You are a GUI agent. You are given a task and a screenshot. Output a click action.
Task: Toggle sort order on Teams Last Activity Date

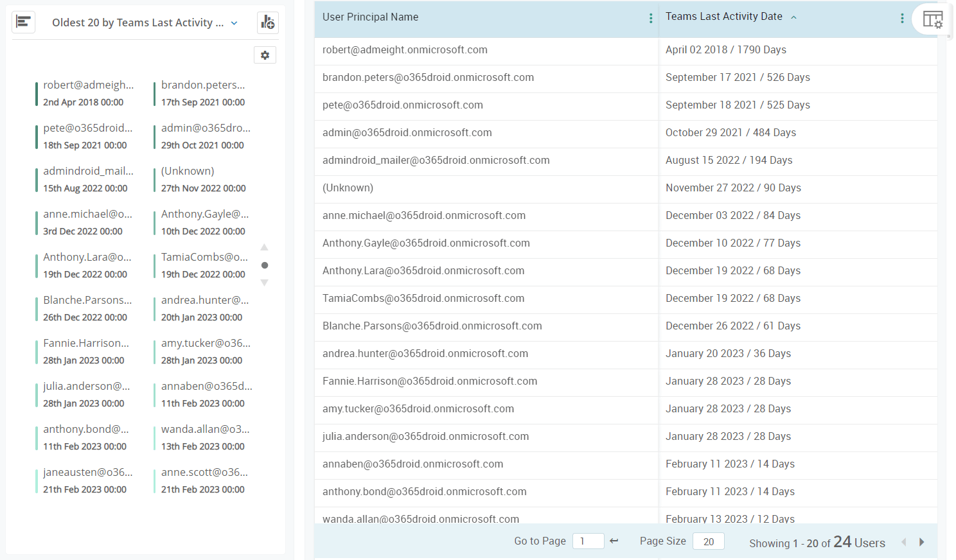coord(794,18)
